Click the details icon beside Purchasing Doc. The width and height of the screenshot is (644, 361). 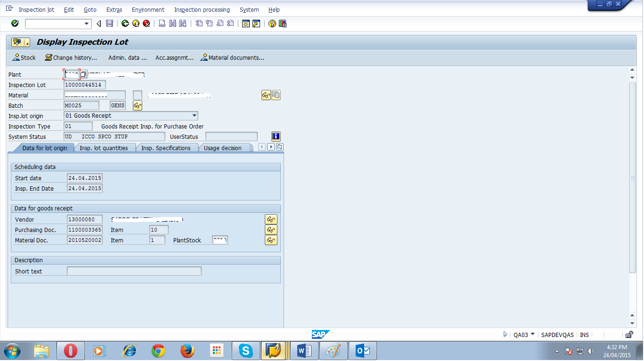coord(271,230)
